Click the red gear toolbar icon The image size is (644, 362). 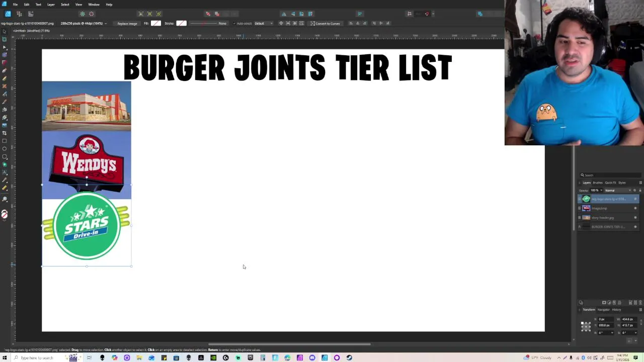pos(91,14)
